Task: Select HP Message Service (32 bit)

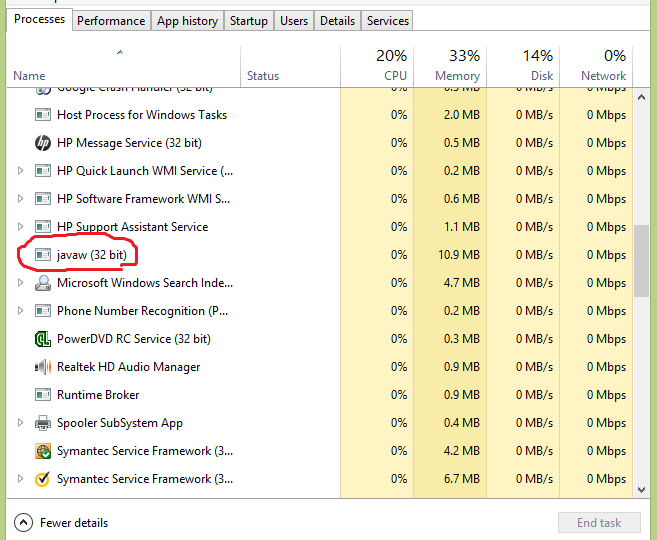Action: (129, 143)
